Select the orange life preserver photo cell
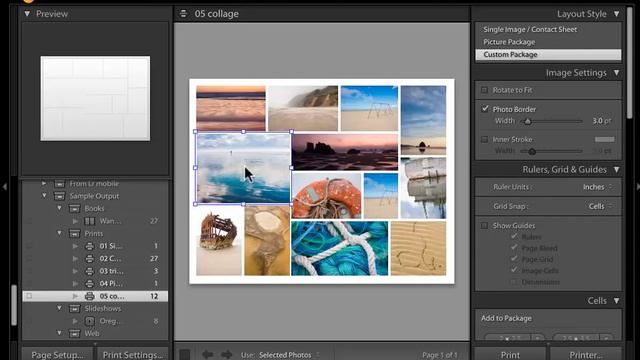 pyautogui.click(x=327, y=196)
